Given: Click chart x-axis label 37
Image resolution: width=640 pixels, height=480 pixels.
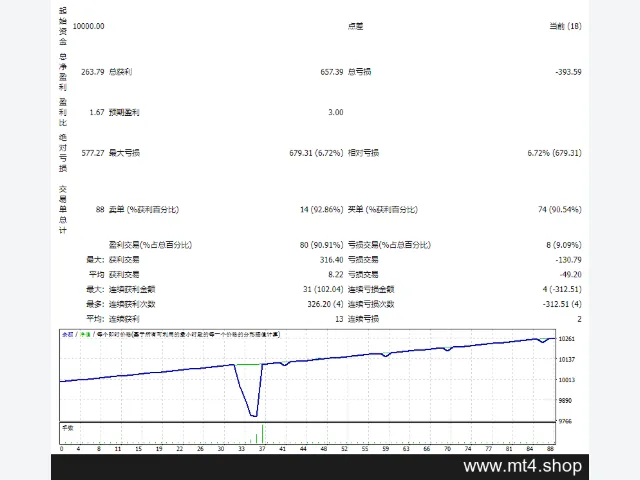Looking at the screenshot, I should 262,449.
